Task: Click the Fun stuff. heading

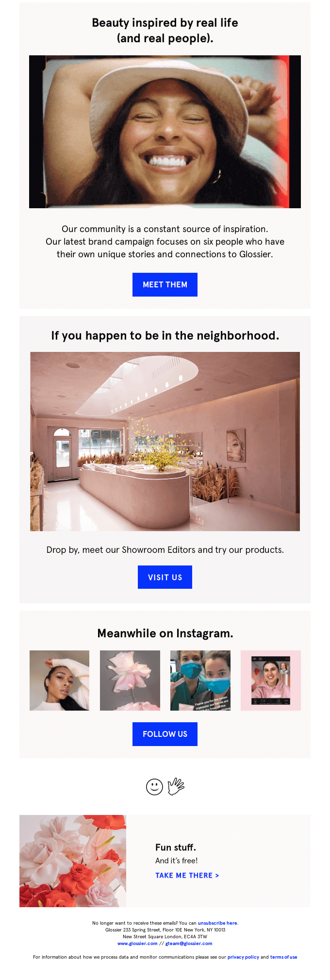Action: 176,847
